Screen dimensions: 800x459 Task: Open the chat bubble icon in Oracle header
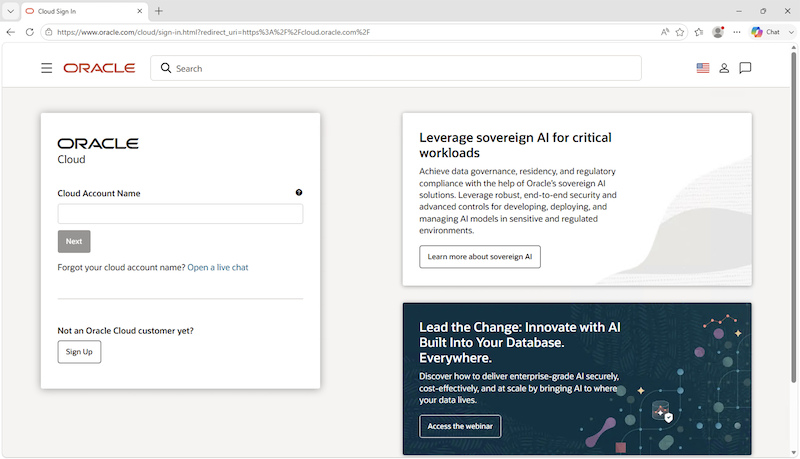745,68
